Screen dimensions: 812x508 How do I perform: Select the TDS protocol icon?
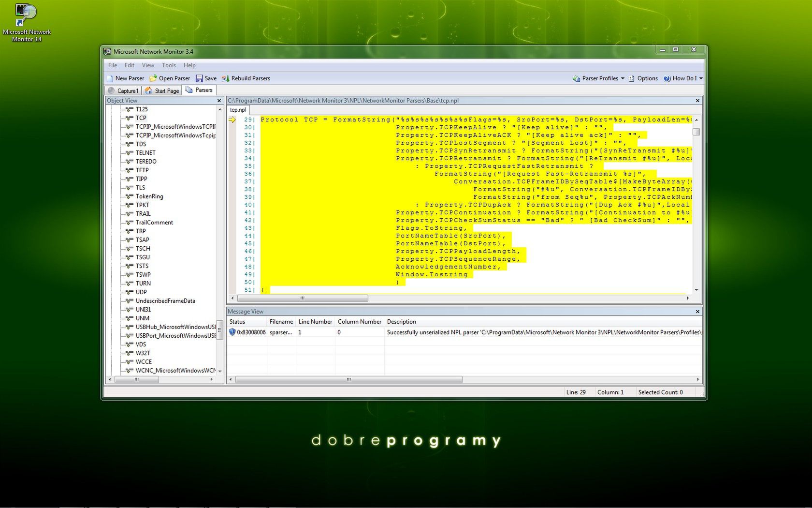click(130, 144)
